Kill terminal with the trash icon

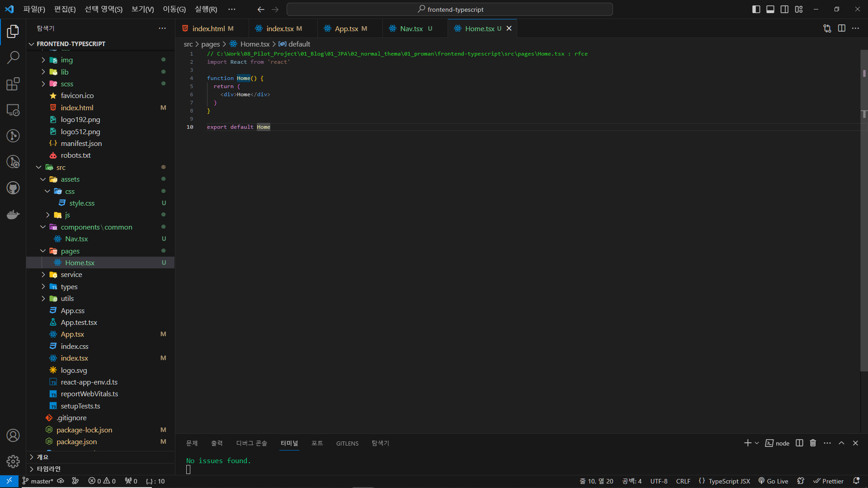[x=813, y=443]
